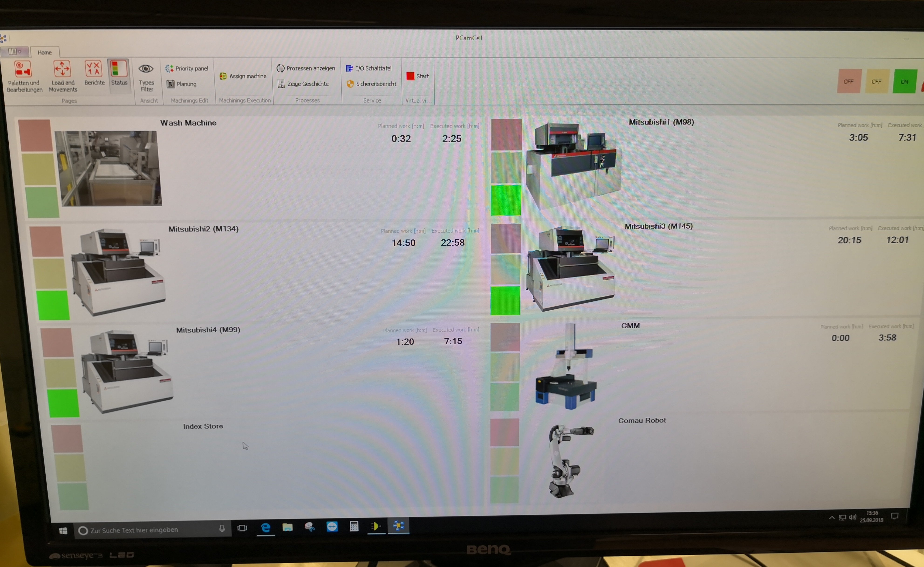
Task: Switch to the Home ribbon tab
Action: coord(45,52)
